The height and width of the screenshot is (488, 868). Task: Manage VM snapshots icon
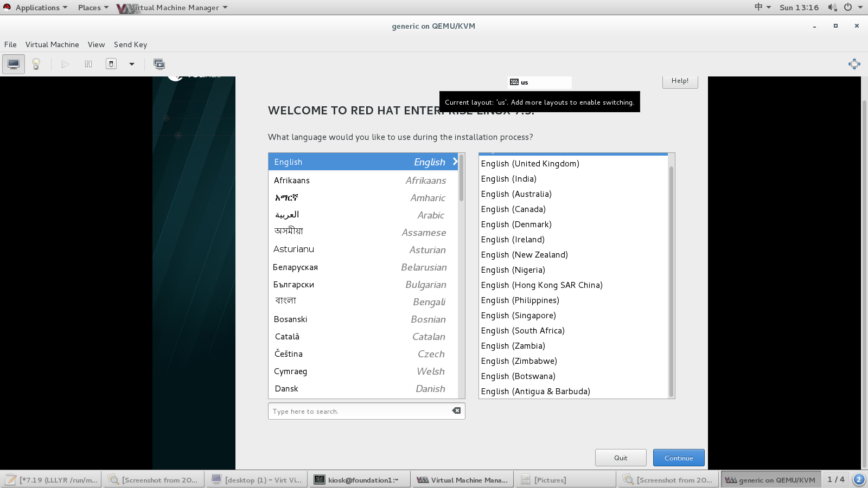[159, 64]
